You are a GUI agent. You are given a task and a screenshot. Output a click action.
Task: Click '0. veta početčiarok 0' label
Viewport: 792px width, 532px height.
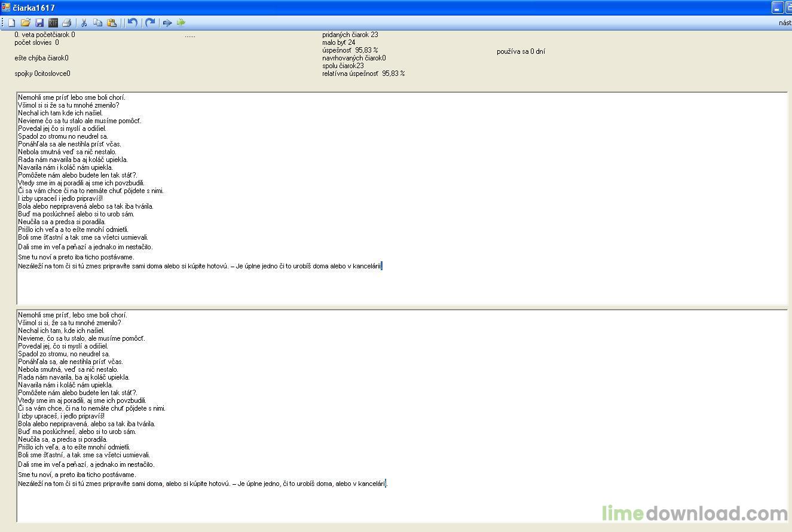coord(45,35)
